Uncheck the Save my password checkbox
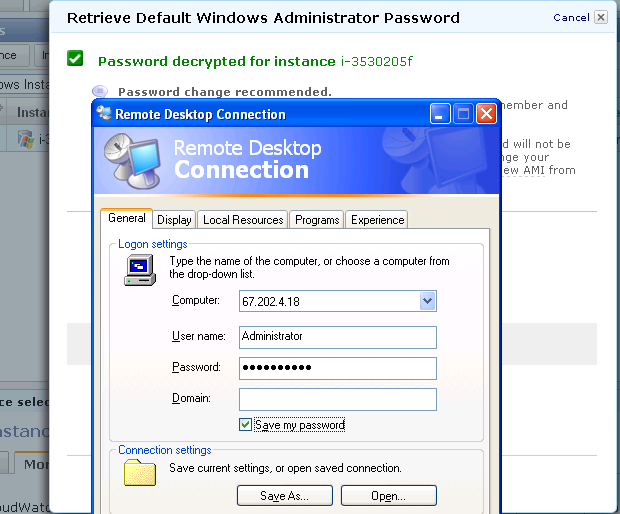The image size is (620, 514). (x=246, y=425)
